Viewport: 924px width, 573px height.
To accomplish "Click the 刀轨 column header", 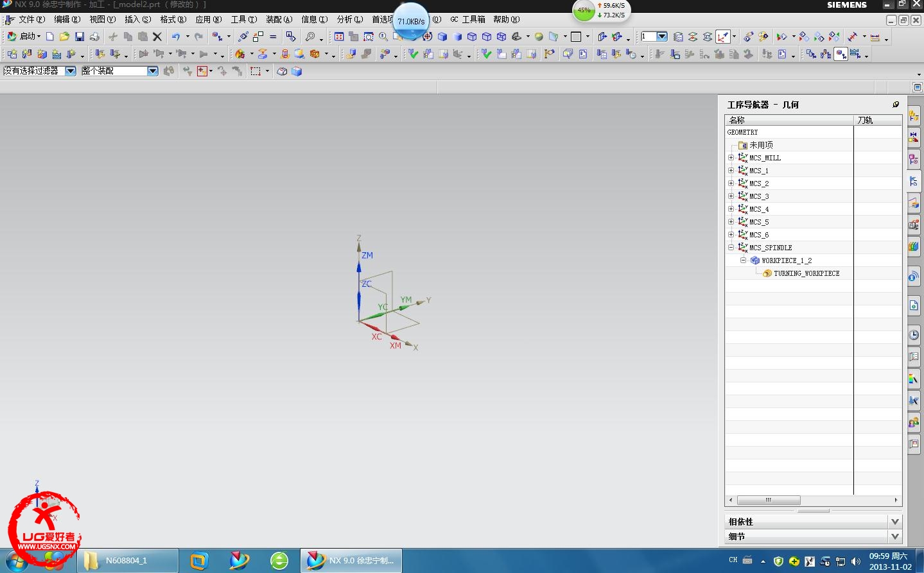I will pos(878,120).
